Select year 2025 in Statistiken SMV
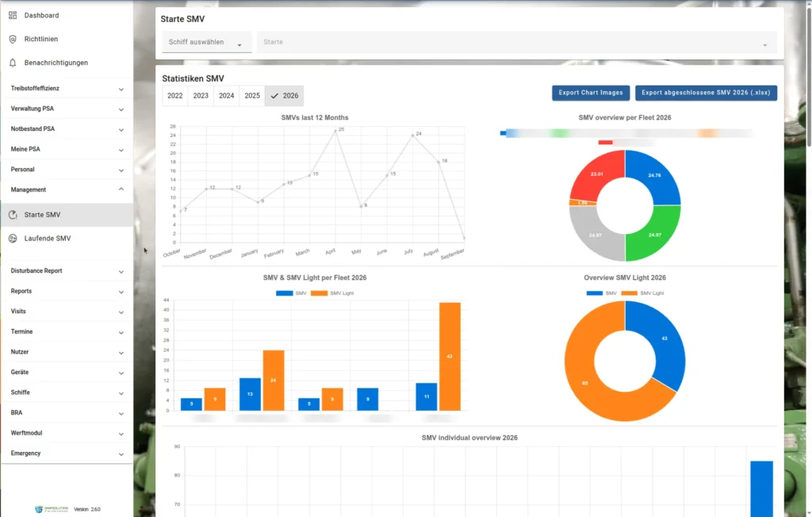812x517 pixels. click(x=252, y=96)
